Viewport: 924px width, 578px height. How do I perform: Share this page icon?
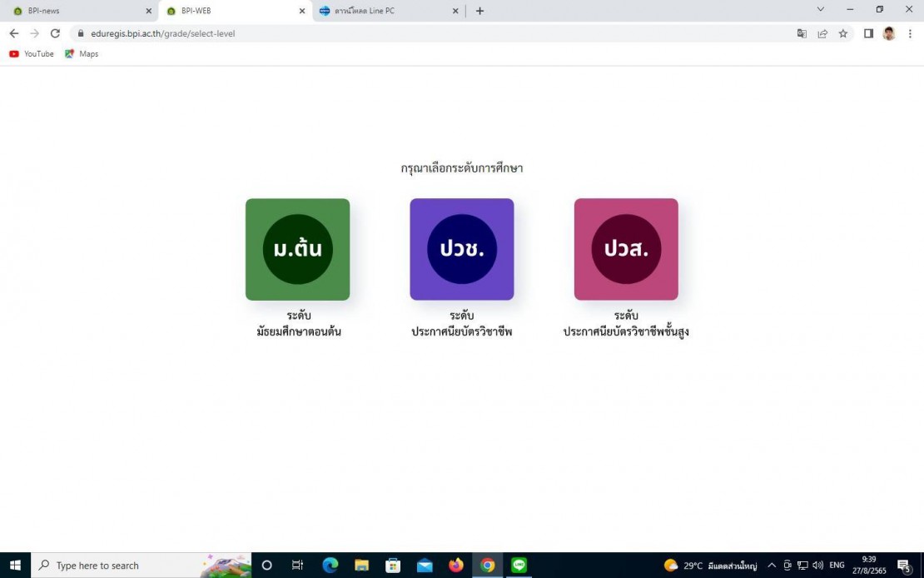coord(822,33)
